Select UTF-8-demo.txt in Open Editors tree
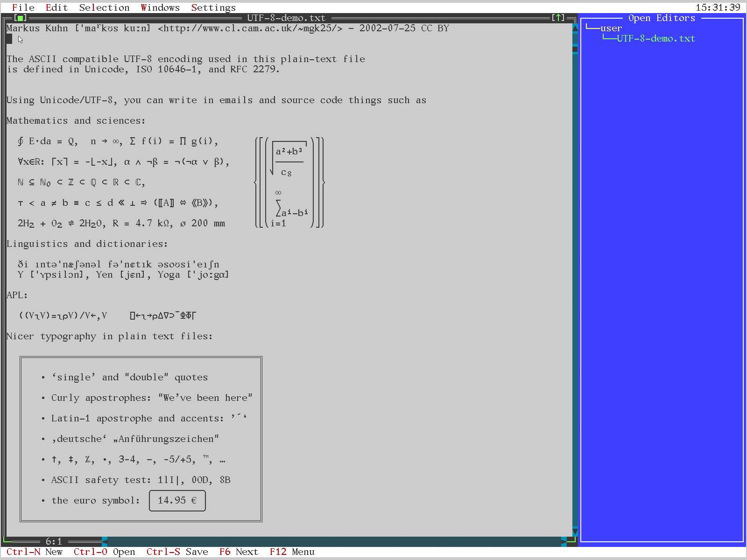The image size is (747, 560). pos(656,38)
